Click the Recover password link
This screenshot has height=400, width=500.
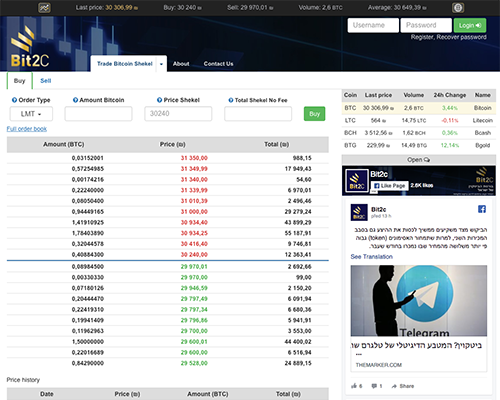461,37
